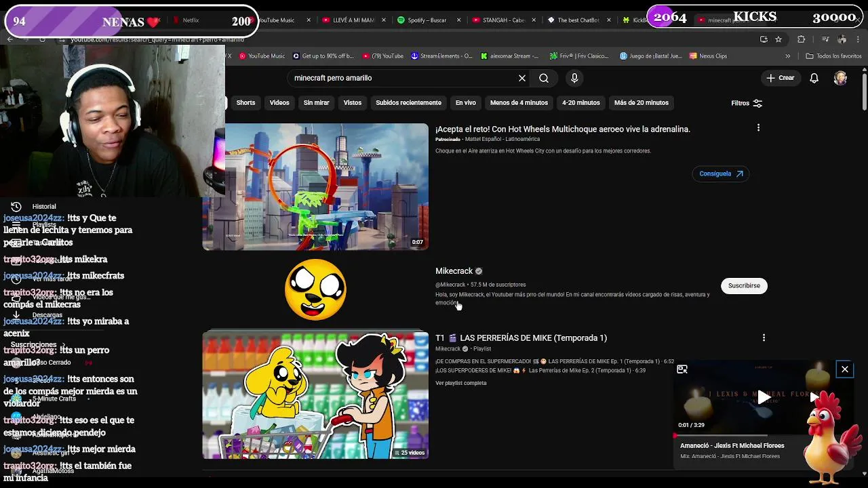This screenshot has height=488, width=868.
Task: Close The best ChatBot tab
Action: point(610,20)
